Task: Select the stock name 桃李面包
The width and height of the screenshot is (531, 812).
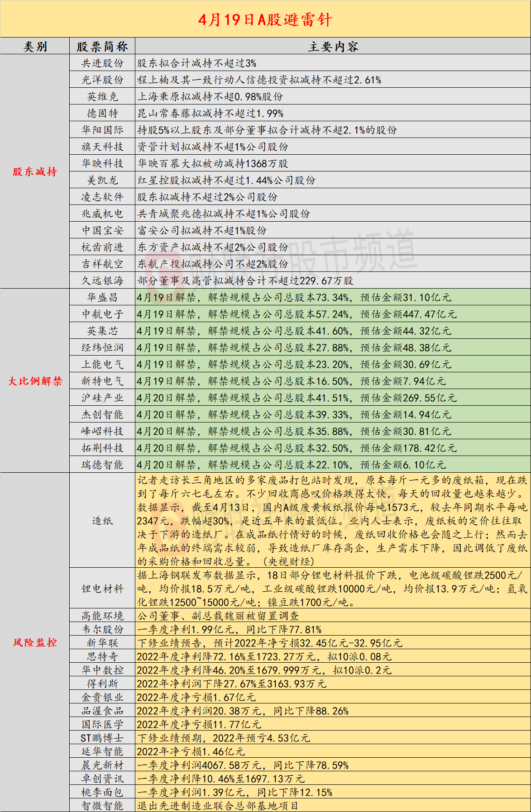Action: pyautogui.click(x=102, y=792)
